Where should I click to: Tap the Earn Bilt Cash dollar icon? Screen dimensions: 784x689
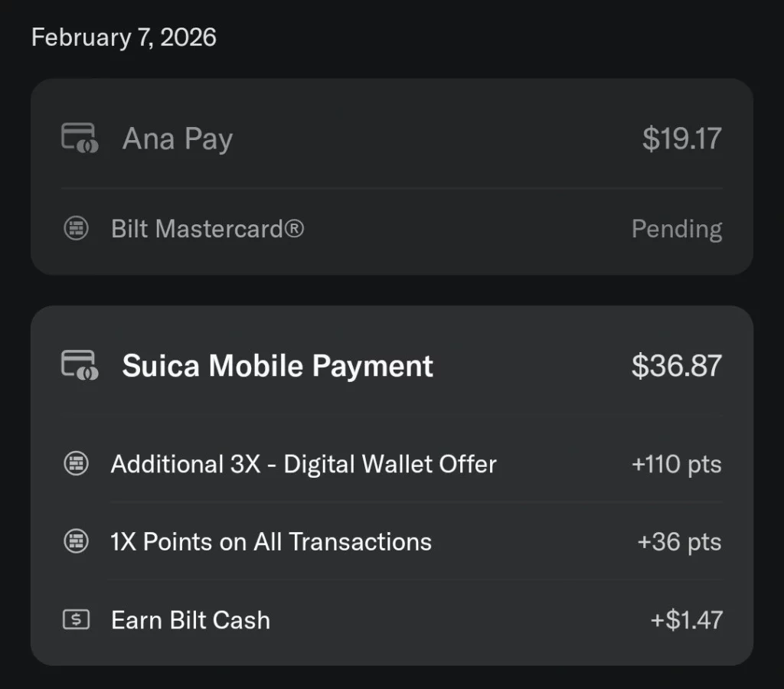(76, 620)
